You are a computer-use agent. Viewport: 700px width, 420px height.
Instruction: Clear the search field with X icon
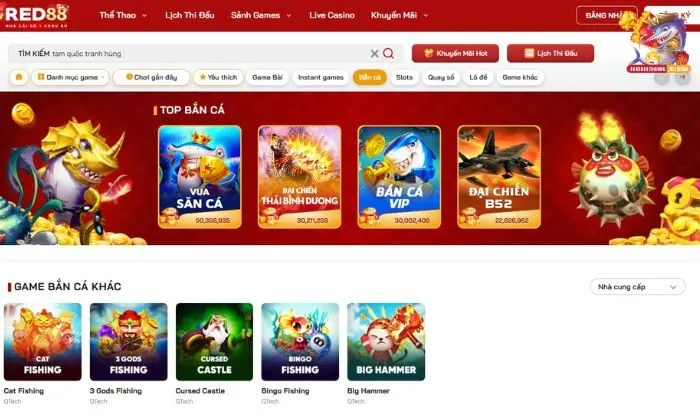(x=374, y=54)
